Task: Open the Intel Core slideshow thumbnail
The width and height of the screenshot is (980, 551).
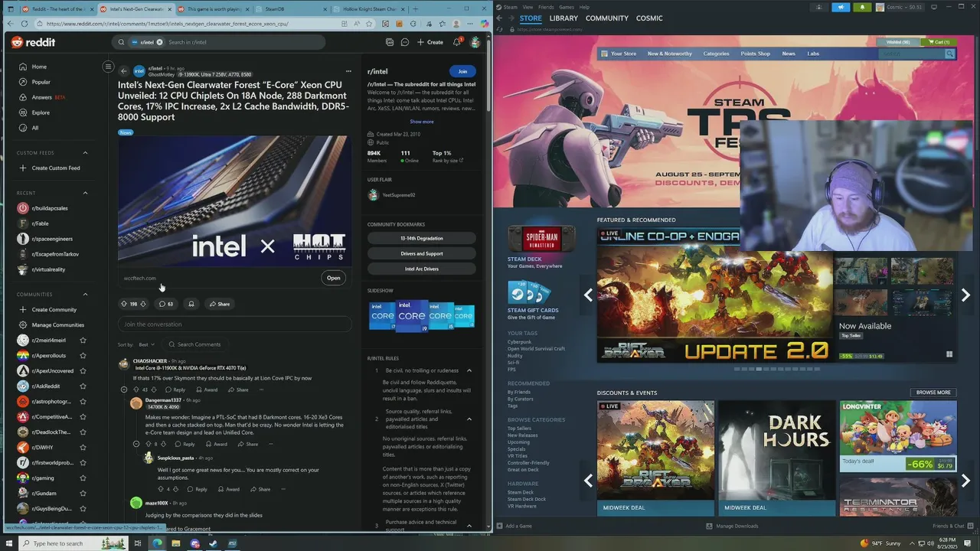Action: (421, 316)
